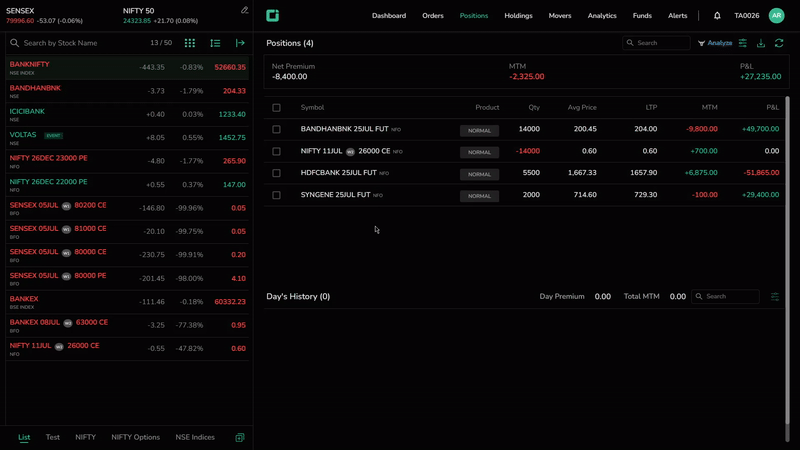Open the Movers page
The width and height of the screenshot is (800, 450).
[x=560, y=16]
